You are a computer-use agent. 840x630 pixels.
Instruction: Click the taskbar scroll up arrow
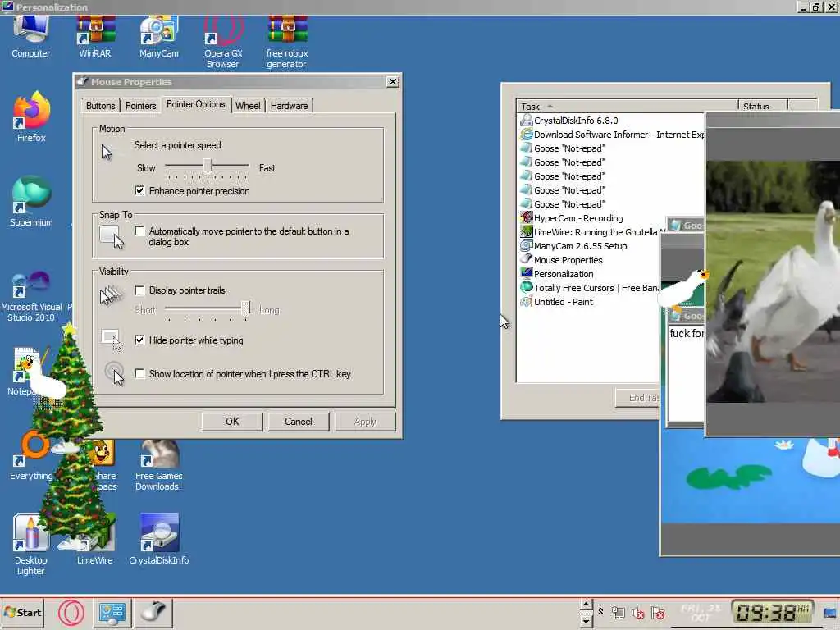pos(586,605)
